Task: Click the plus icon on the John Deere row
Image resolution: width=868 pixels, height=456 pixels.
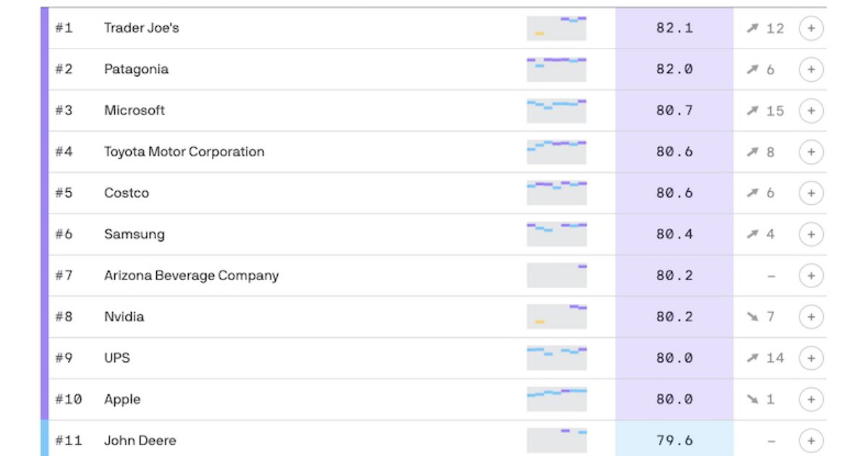Action: point(811,440)
